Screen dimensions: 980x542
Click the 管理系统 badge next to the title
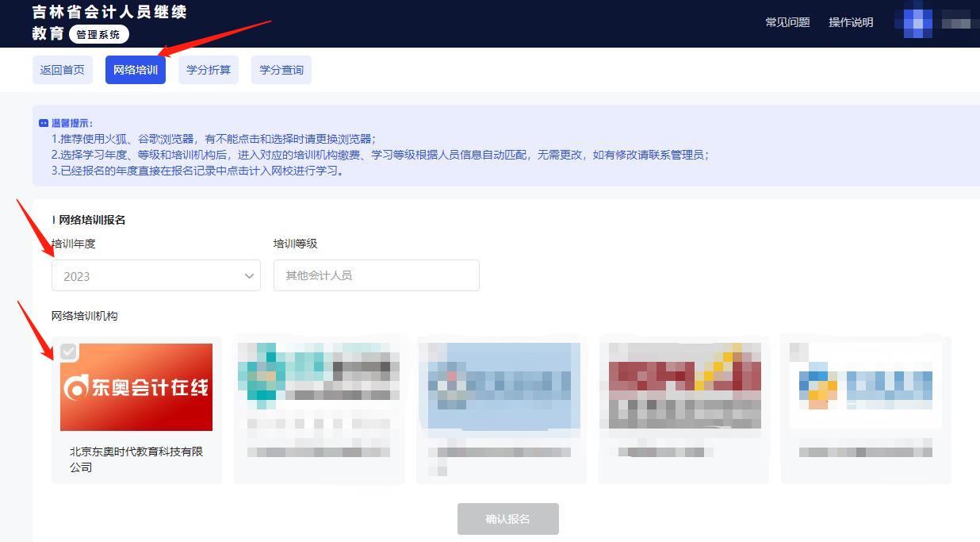point(98,34)
